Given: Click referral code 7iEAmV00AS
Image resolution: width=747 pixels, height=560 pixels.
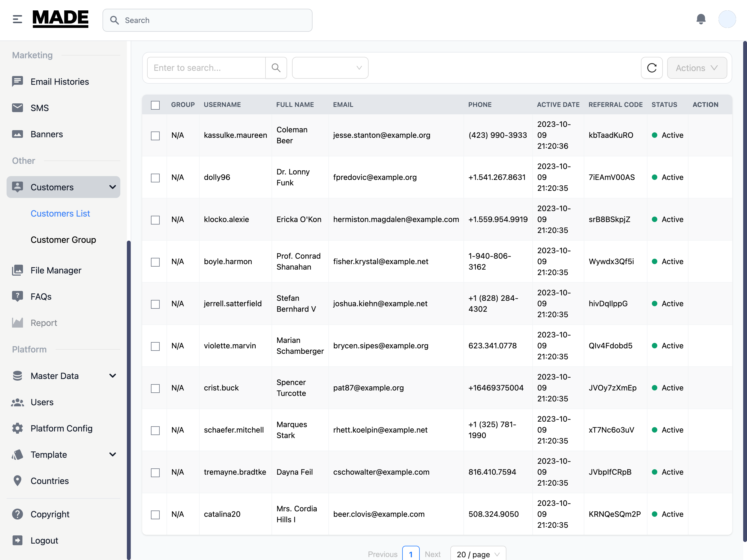Looking at the screenshot, I should click(x=612, y=177).
